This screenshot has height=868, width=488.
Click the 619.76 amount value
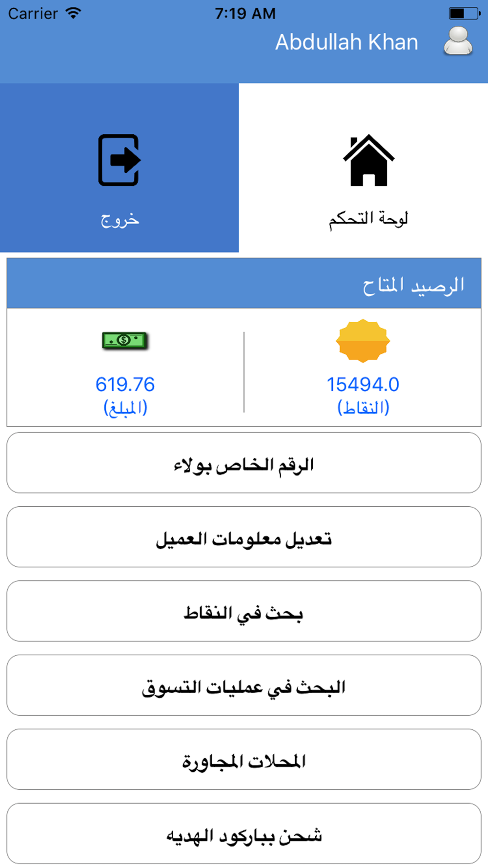125,385
